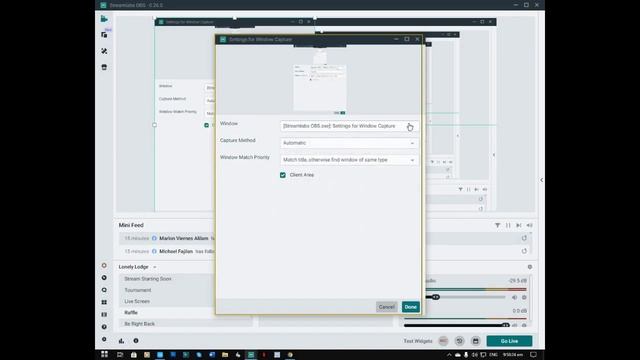Click Cancel in Window Capture settings
640x360 pixels.
tap(387, 307)
